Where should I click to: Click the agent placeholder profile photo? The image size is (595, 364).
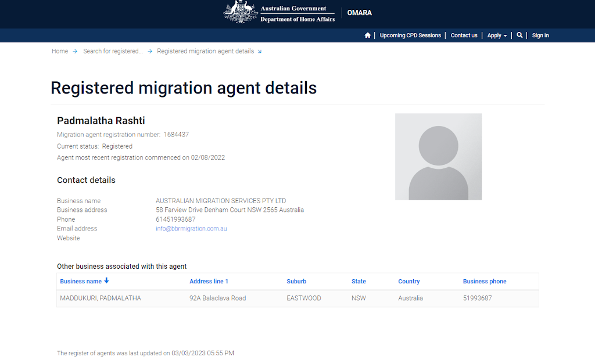[x=438, y=157]
